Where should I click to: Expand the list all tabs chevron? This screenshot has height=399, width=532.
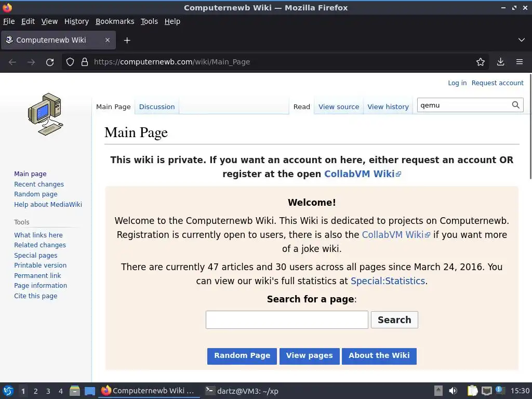[522, 40]
